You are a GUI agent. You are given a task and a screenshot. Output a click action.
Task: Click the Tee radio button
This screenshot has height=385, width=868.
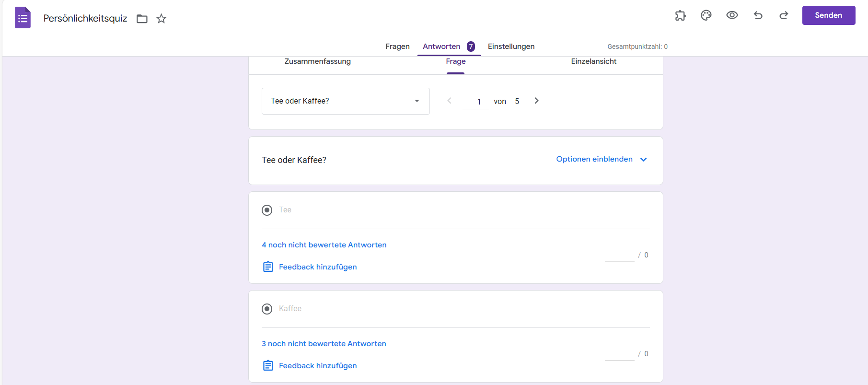[267, 210]
